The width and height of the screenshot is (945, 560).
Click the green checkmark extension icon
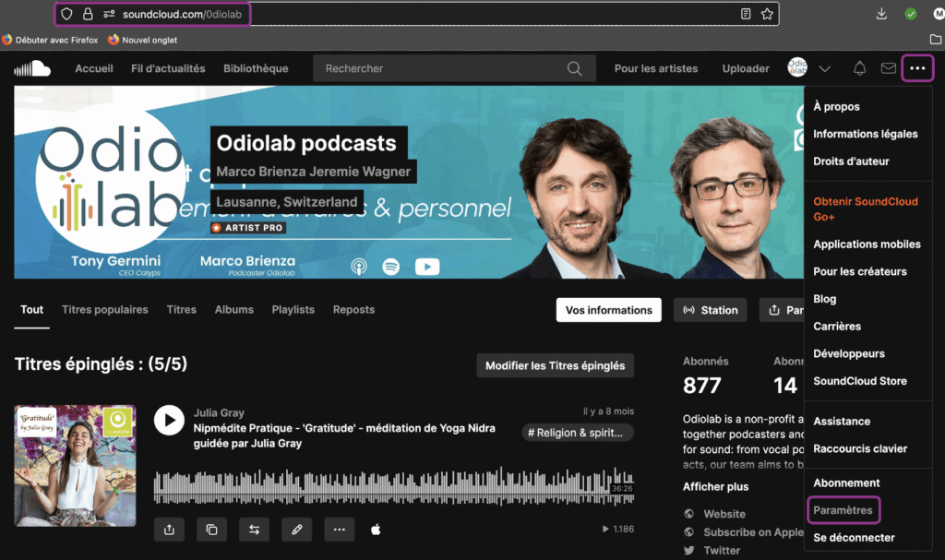tap(911, 14)
